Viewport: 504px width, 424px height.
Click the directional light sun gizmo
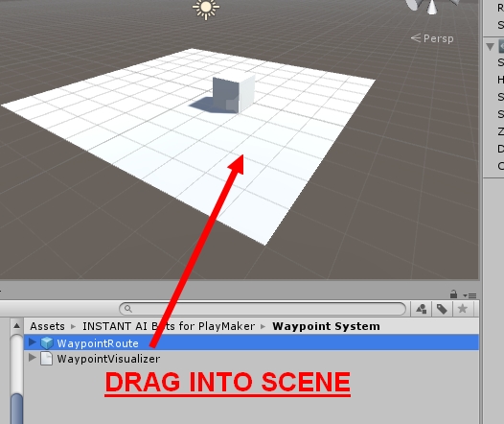(206, 9)
